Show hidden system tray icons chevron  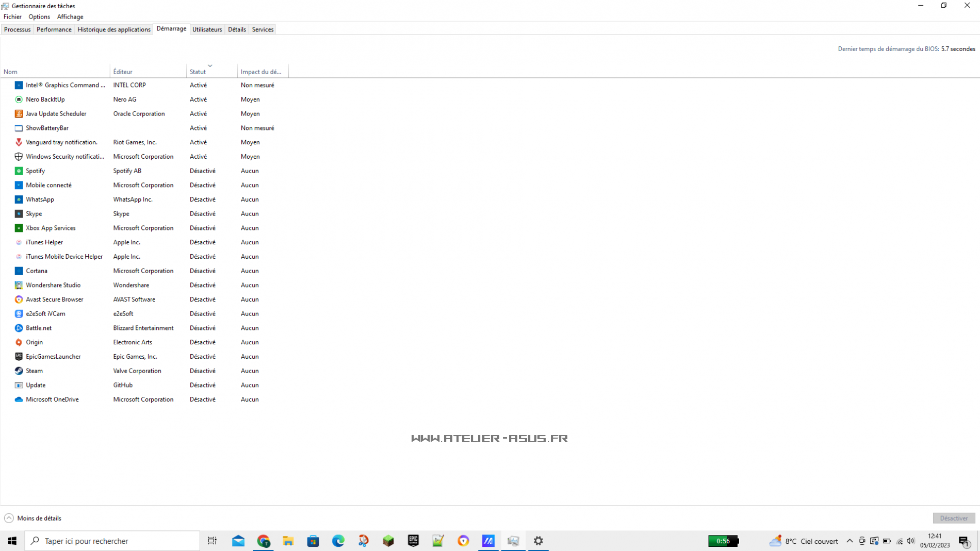click(x=850, y=541)
